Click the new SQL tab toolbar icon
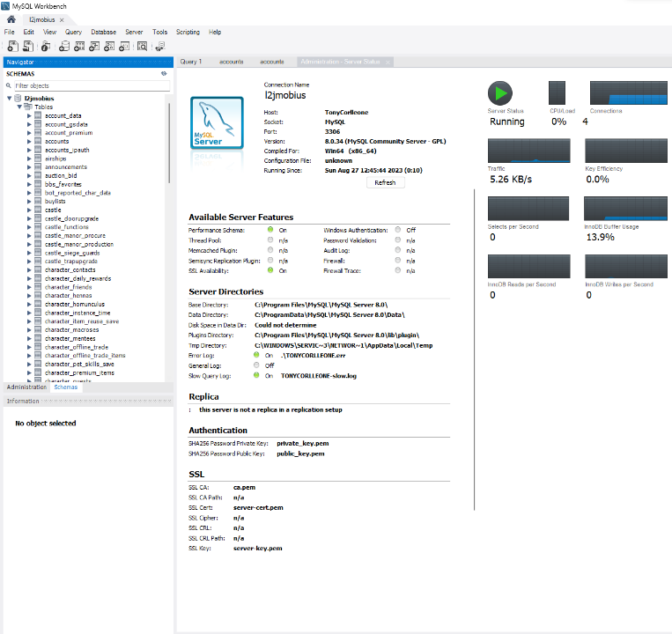 click(x=12, y=47)
